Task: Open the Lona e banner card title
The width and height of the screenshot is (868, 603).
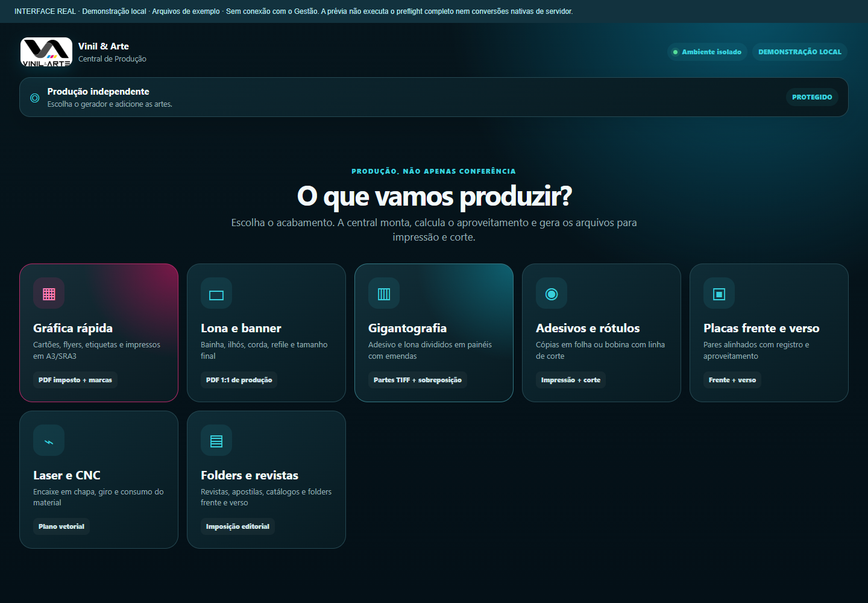Action: tap(241, 328)
